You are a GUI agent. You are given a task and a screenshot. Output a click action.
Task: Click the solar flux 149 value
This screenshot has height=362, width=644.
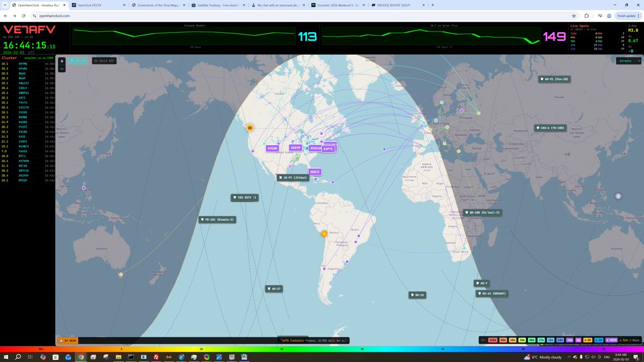tap(554, 36)
